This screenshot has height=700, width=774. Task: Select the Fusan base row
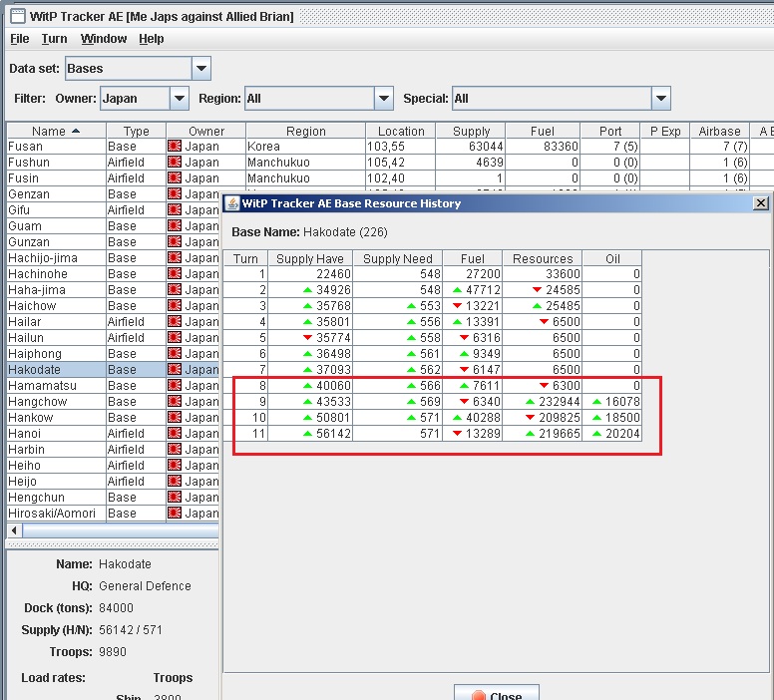point(390,147)
